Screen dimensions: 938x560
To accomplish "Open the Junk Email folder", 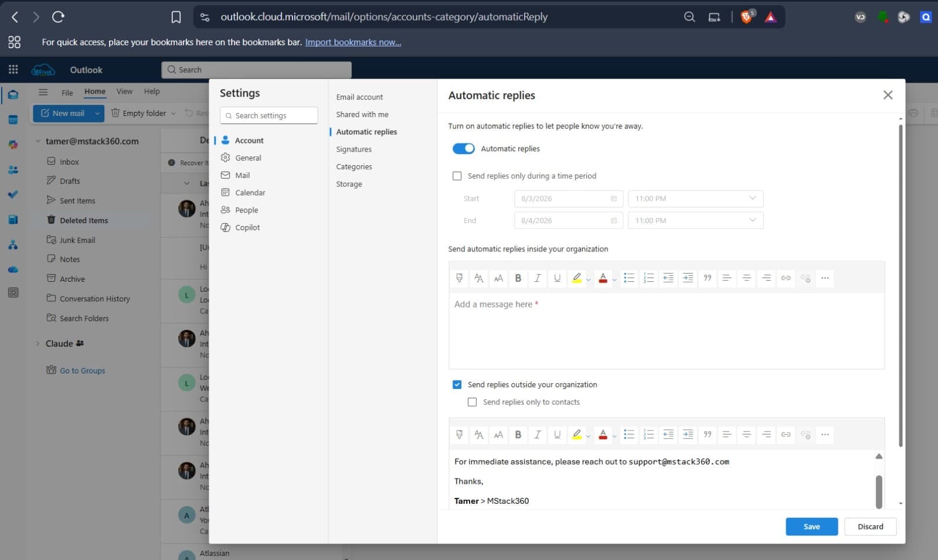I will coord(77,240).
